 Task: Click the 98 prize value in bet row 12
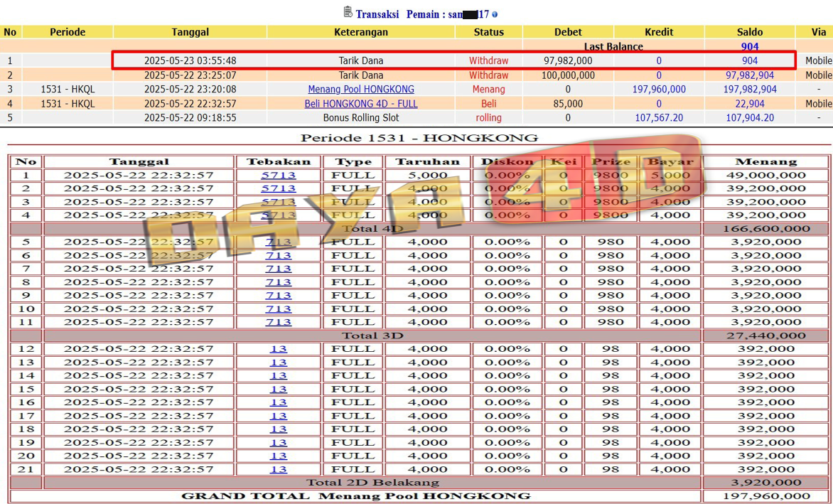click(x=611, y=349)
